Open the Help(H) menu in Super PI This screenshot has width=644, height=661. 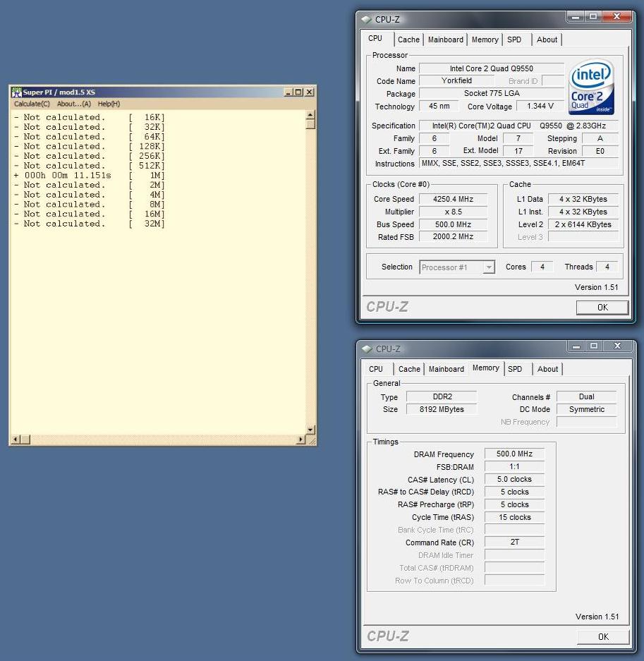pos(109,104)
